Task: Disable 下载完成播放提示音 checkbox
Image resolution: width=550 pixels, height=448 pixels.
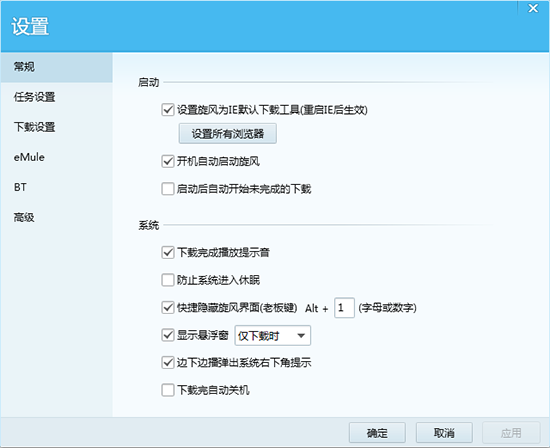Action: coord(168,252)
